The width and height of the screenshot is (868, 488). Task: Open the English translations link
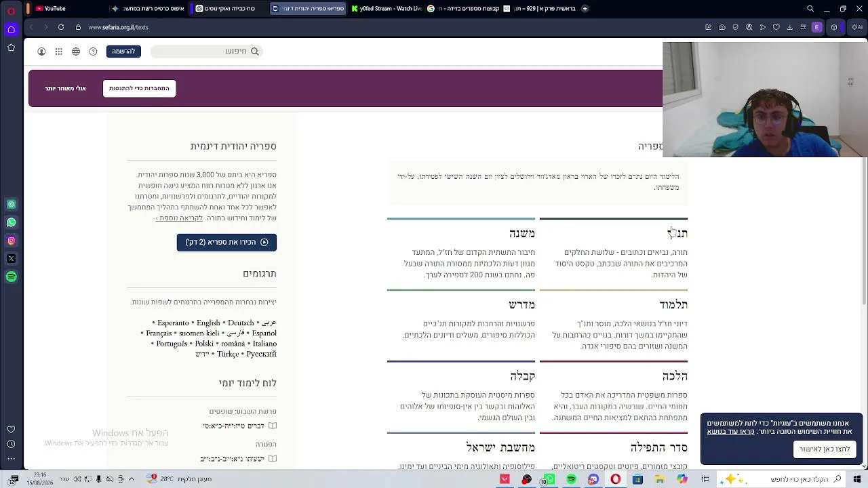pyautogui.click(x=208, y=323)
